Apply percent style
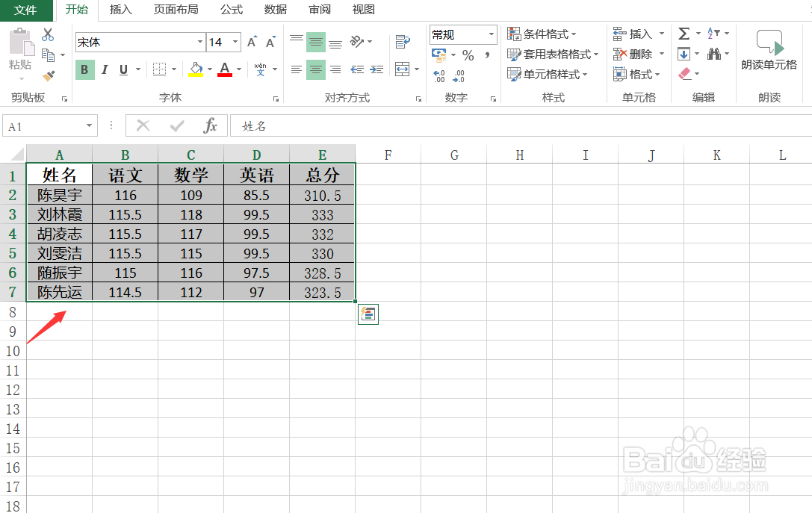This screenshot has height=513, width=812. pyautogui.click(x=468, y=55)
